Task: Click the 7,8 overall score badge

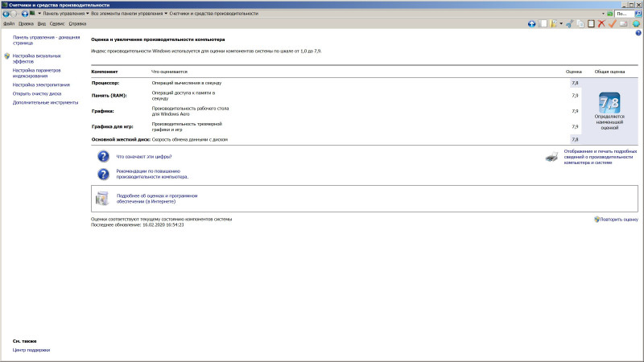Action: [609, 103]
